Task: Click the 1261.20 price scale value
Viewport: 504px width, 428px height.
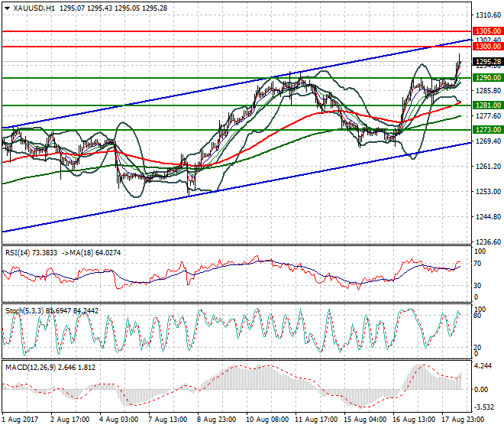Action: [x=488, y=167]
